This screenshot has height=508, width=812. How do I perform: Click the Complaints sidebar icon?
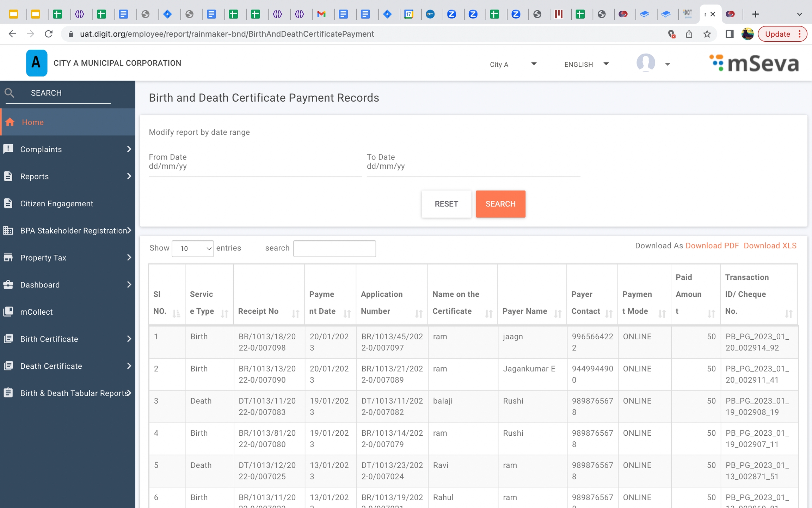8,149
